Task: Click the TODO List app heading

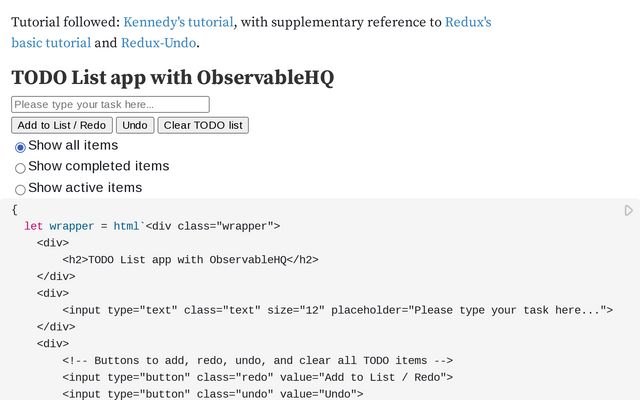Action: tap(173, 78)
